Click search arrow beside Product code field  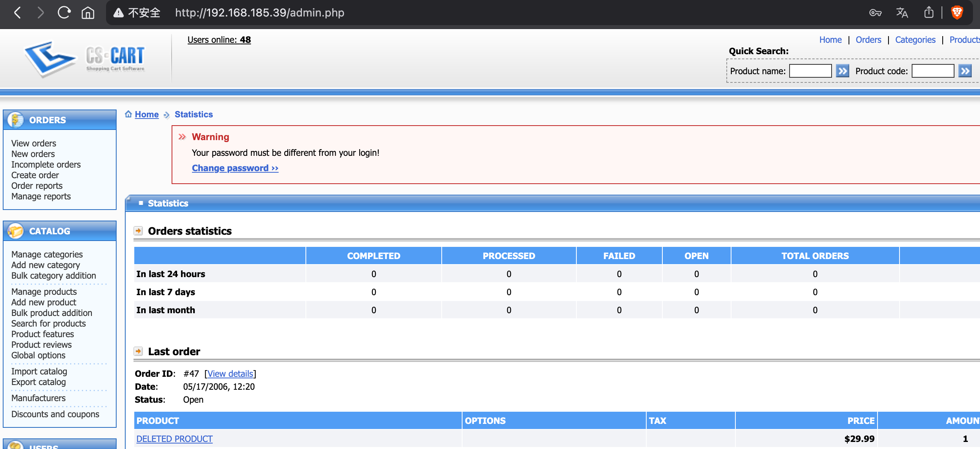pyautogui.click(x=965, y=71)
